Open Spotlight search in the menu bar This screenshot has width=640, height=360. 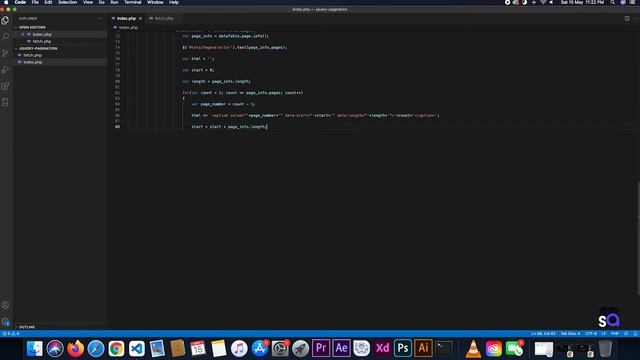pos(613,2)
